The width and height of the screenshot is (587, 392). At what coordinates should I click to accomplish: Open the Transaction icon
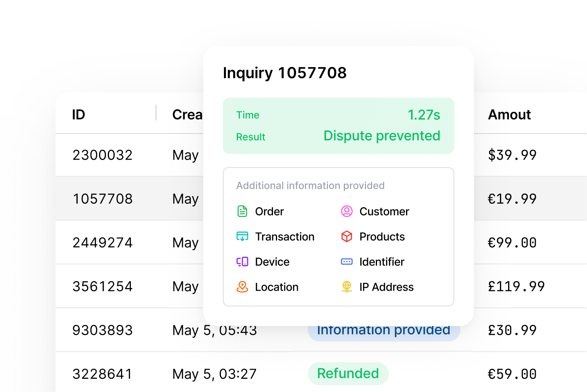coord(243,236)
